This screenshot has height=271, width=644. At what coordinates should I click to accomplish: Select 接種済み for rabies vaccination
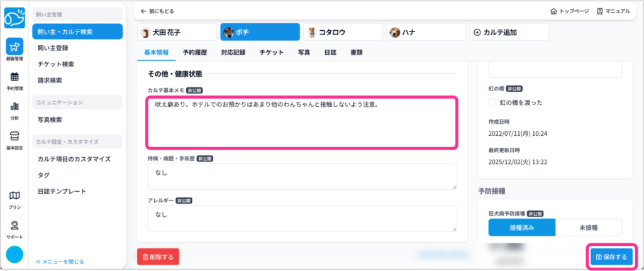pyautogui.click(x=521, y=228)
